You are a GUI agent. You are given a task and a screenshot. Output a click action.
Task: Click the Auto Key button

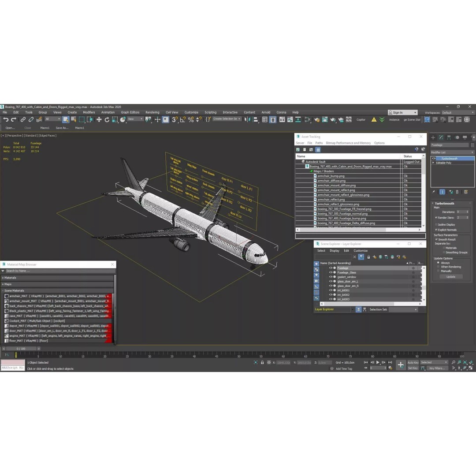[x=413, y=362]
